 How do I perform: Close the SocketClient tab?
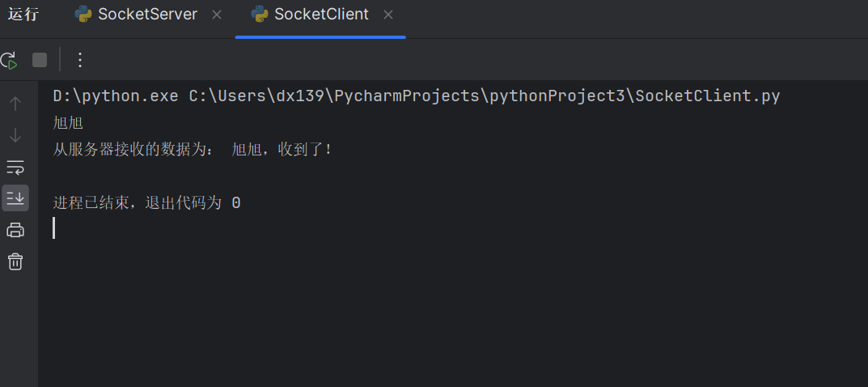388,15
